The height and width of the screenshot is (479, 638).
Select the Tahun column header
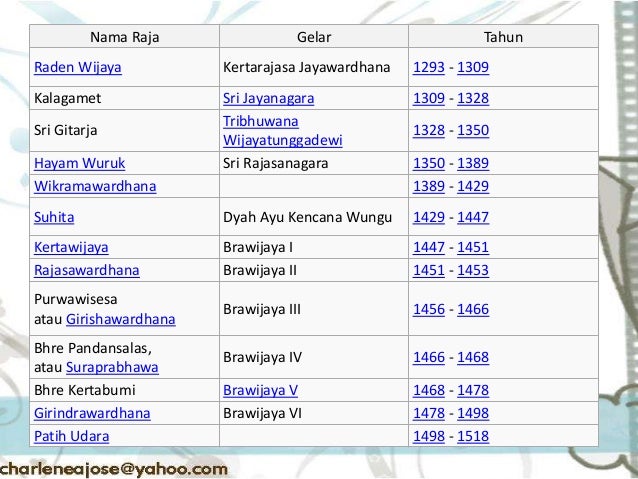503,37
